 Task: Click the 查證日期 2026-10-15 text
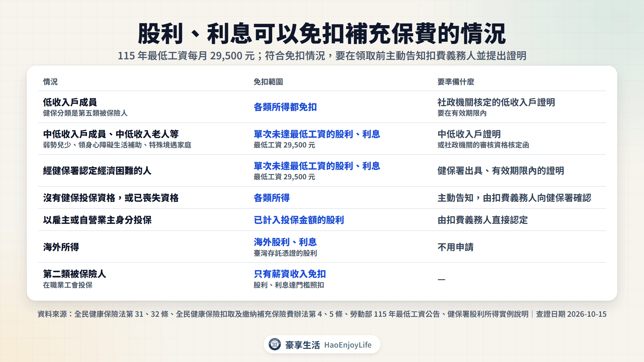[571, 314]
